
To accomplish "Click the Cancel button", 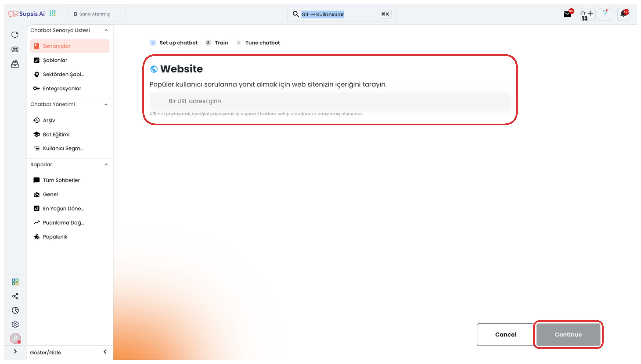I will click(x=505, y=334).
